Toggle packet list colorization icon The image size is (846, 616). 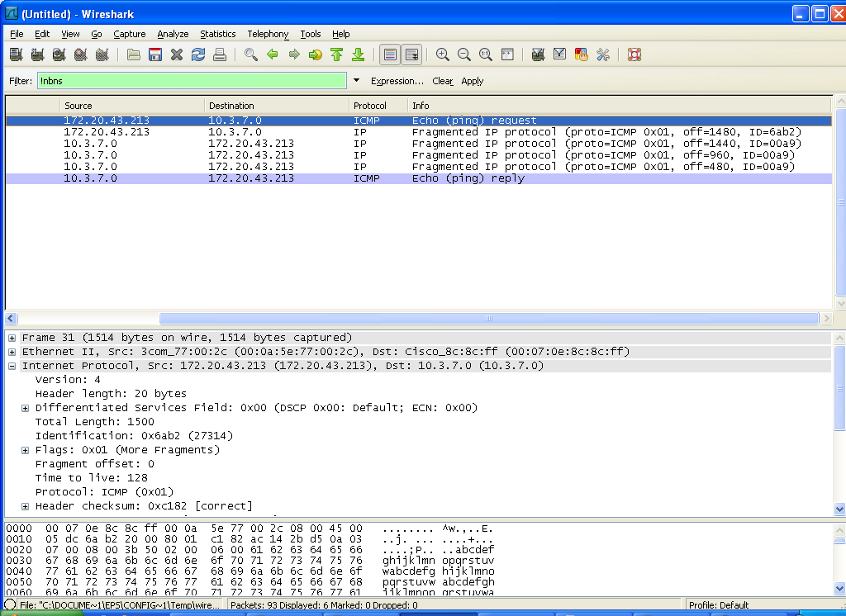[390, 54]
